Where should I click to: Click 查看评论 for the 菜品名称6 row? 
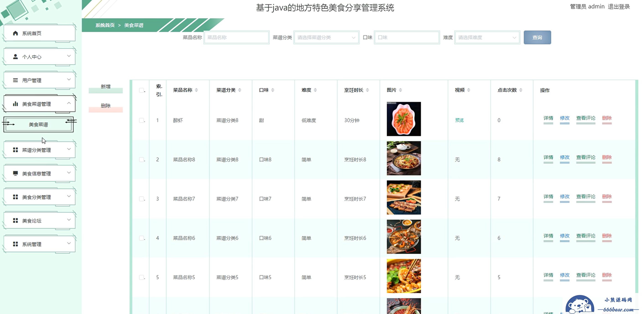586,236
